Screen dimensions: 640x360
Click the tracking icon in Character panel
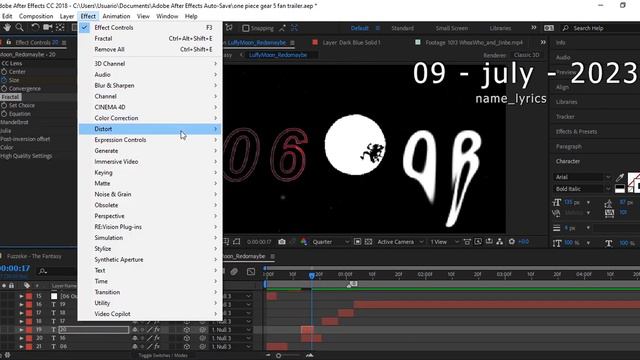(609, 213)
